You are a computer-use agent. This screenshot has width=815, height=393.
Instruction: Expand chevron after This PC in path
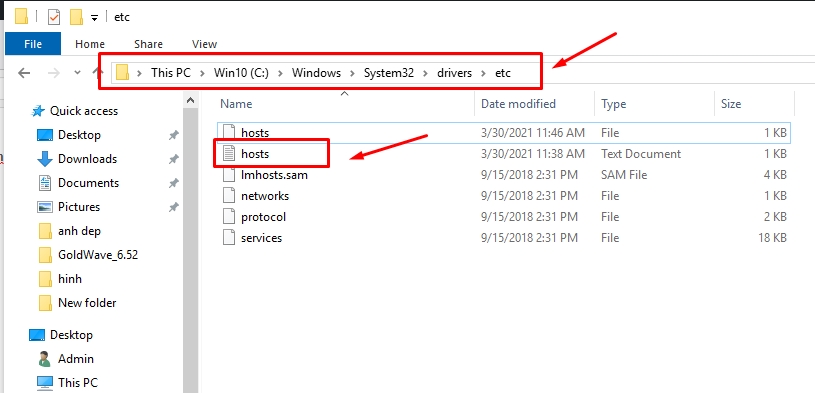pyautogui.click(x=203, y=73)
